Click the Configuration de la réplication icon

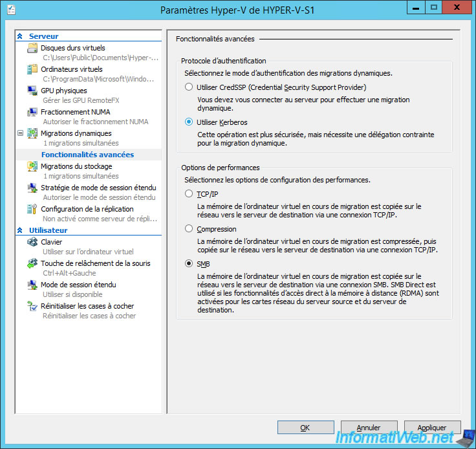pos(32,209)
